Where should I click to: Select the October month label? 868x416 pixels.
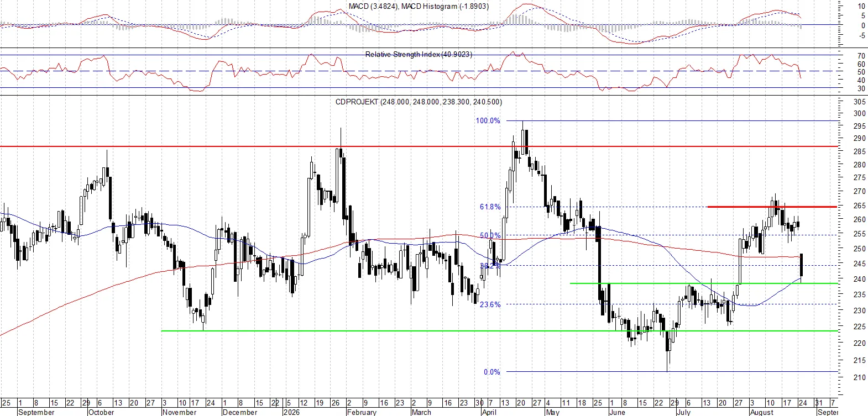tap(101, 412)
